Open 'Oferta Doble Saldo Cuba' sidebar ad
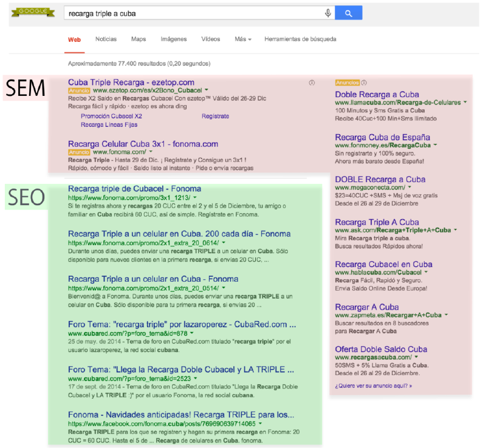486x448 pixels. 381,349
